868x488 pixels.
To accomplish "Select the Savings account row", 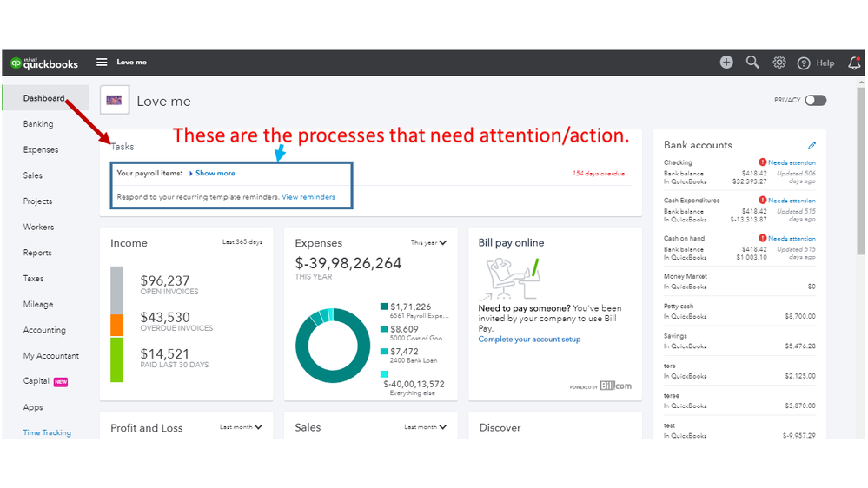I will click(739, 341).
